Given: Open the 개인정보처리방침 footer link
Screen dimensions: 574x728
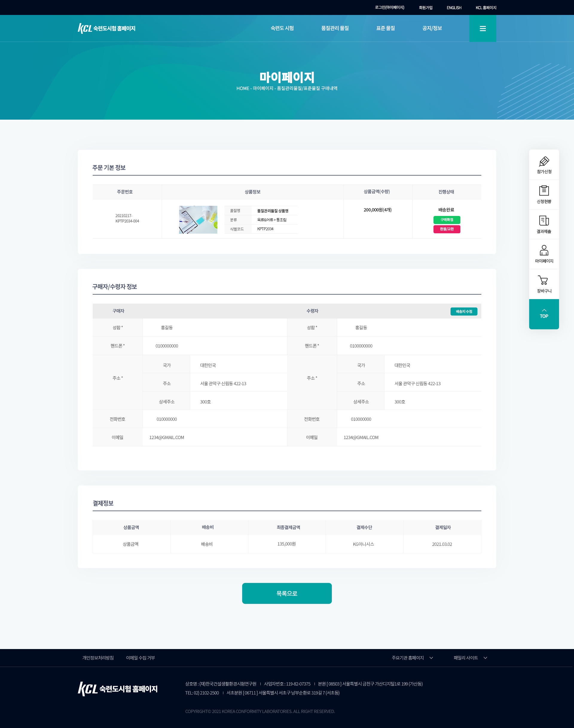Looking at the screenshot, I should [98, 658].
